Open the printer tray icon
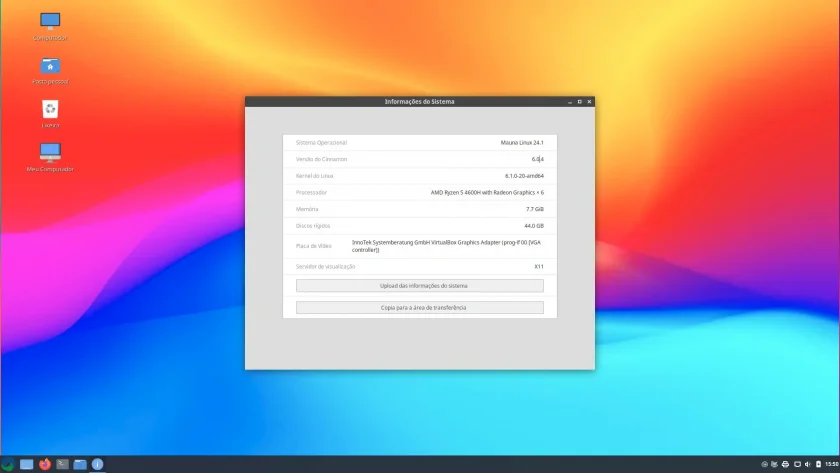 pos(785,464)
